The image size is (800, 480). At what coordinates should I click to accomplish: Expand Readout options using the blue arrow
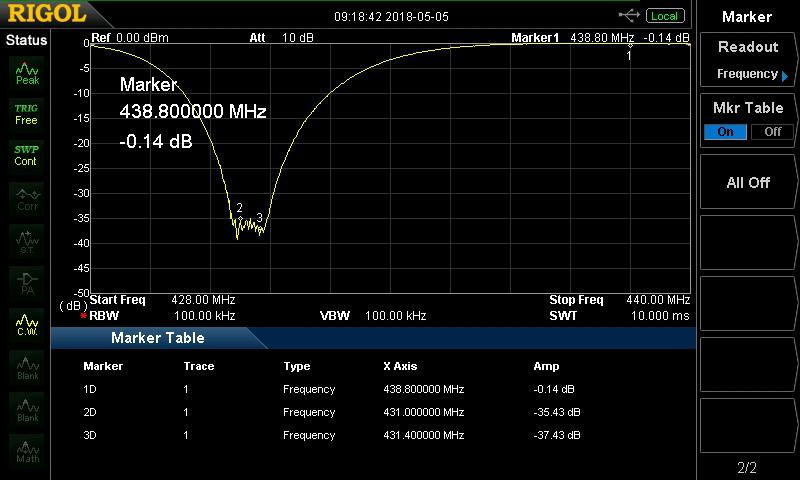[785, 76]
